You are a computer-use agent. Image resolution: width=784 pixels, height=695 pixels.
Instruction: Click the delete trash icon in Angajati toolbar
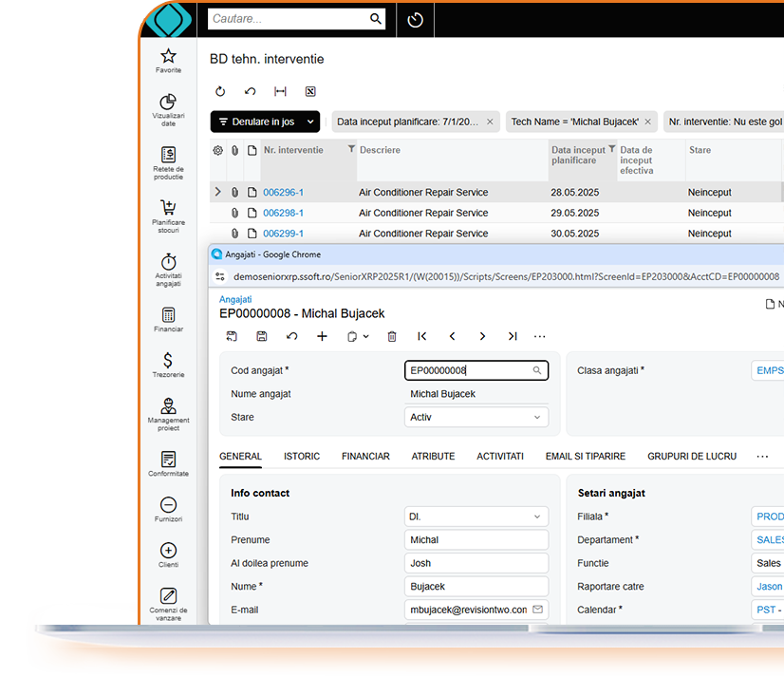(x=392, y=336)
